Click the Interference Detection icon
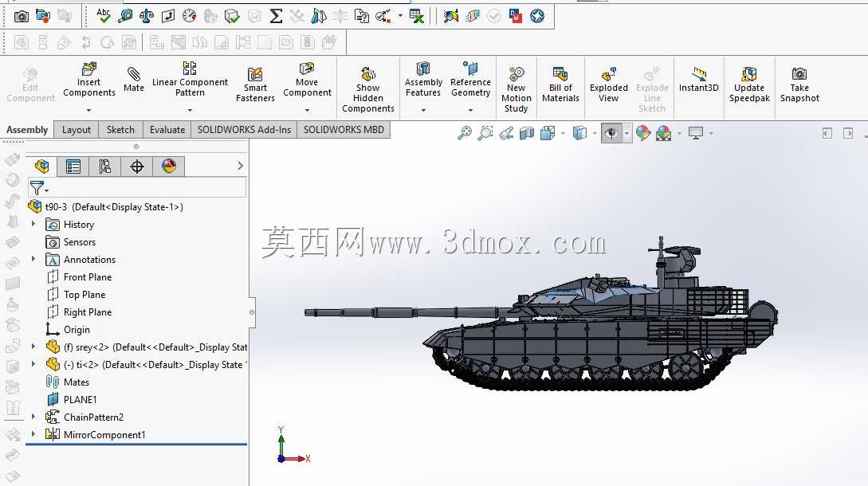The height and width of the screenshot is (486, 868). 319,17
